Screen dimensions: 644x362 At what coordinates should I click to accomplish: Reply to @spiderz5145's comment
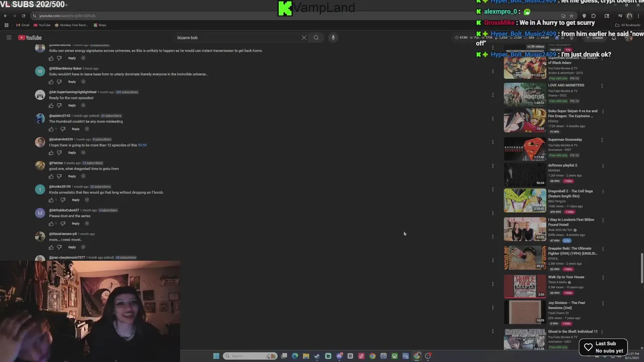(75, 129)
